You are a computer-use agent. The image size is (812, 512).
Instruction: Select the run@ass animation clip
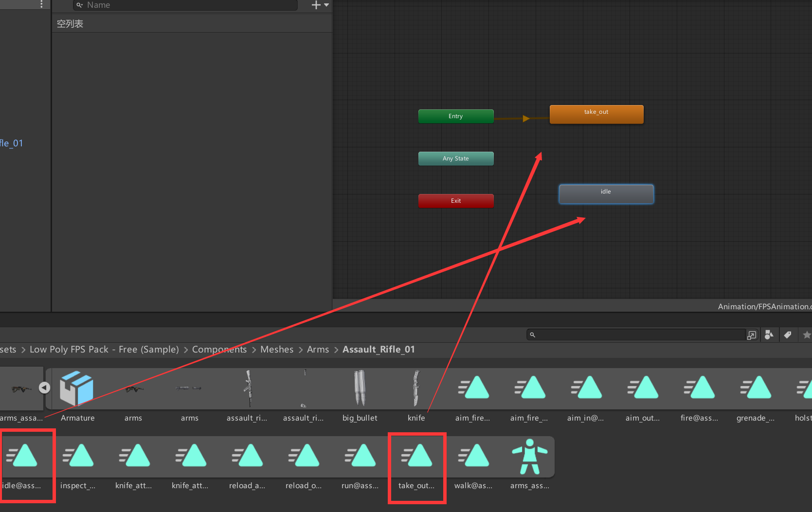360,463
